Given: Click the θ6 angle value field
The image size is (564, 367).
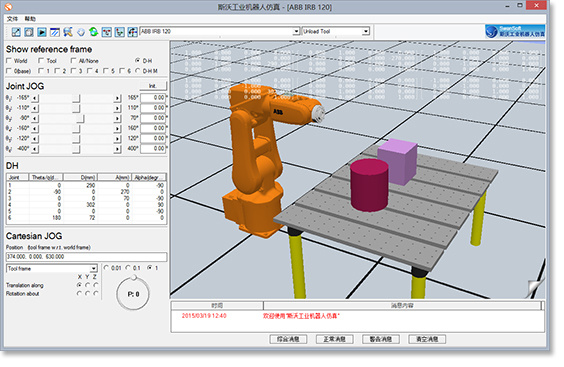Looking at the screenshot, I should [x=153, y=149].
